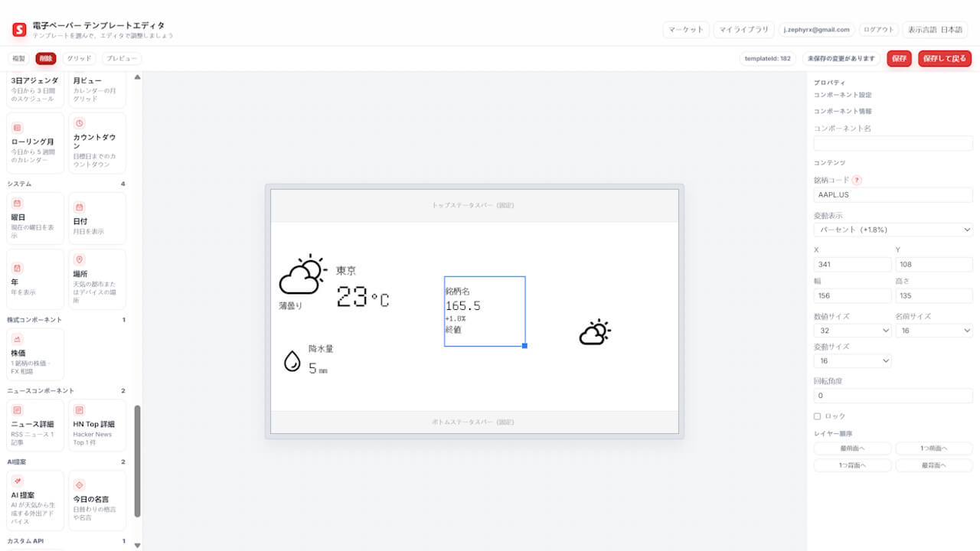
Task: Click the ボトムステータスバー (固定) area
Action: tap(475, 422)
